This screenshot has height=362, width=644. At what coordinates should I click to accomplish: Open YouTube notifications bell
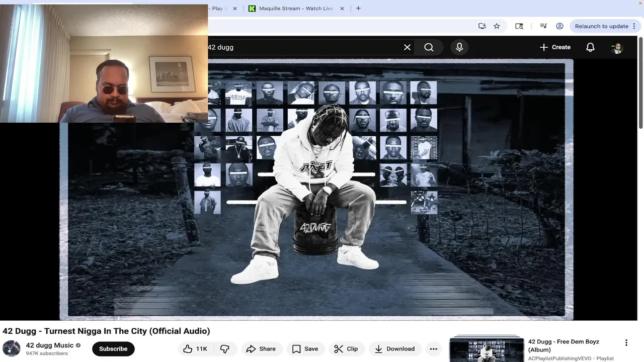click(x=590, y=47)
